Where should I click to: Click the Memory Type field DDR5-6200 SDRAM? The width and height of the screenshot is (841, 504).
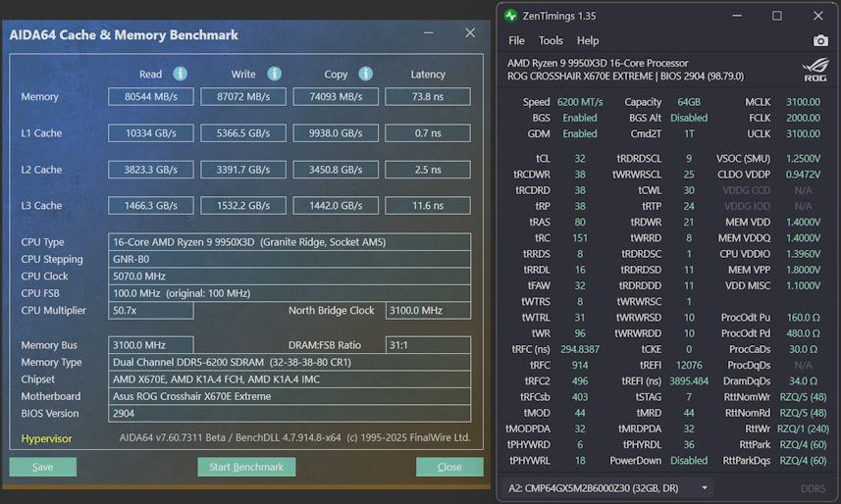pos(289,362)
